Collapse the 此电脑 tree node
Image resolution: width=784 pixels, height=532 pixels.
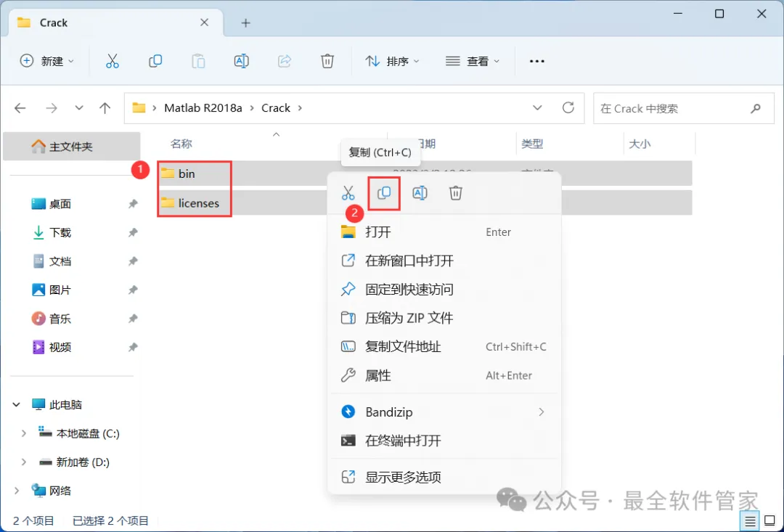click(17, 404)
